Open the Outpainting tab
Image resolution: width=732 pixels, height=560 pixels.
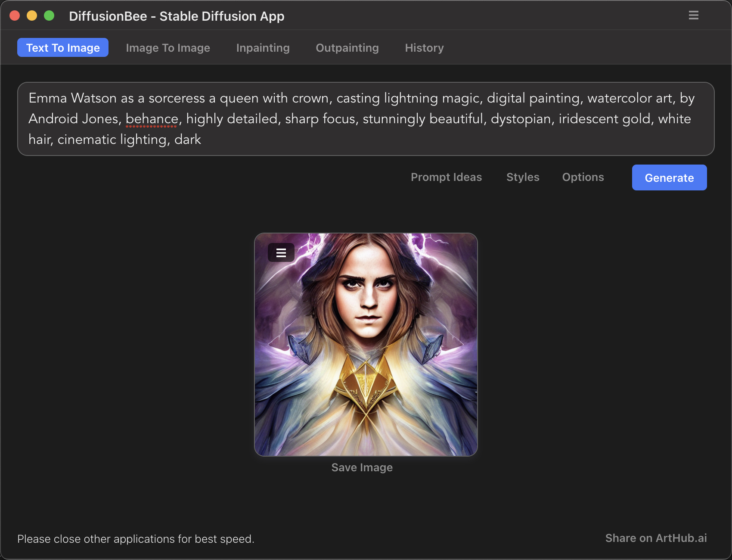347,48
